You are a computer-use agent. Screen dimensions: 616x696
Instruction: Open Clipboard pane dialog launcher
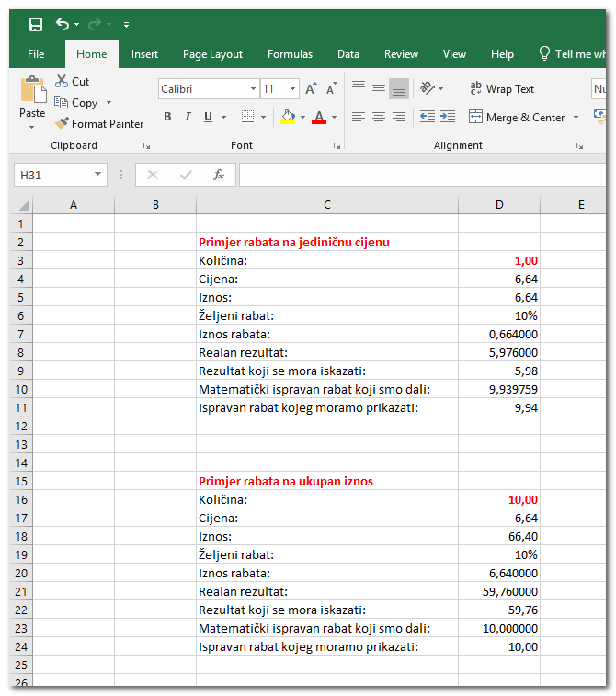click(x=146, y=145)
